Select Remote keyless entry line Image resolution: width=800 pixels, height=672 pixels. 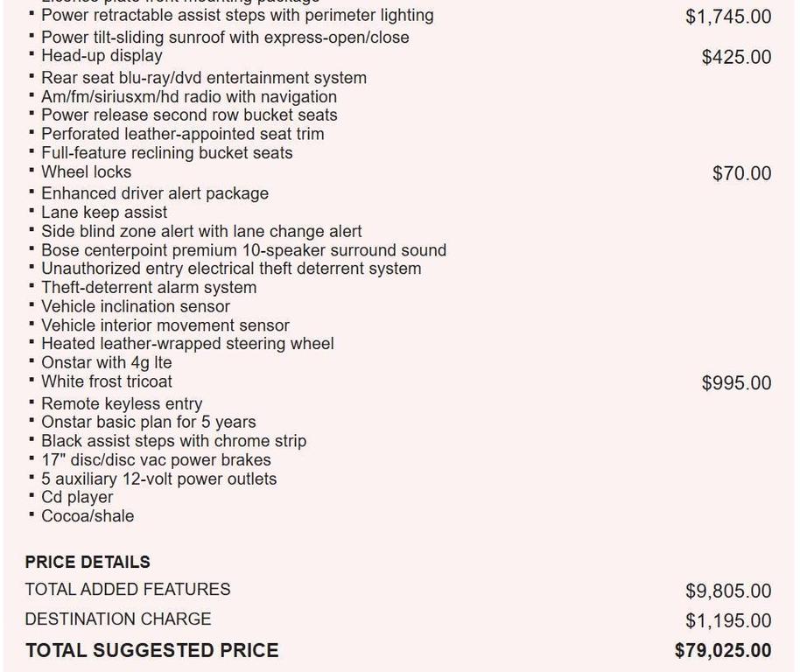122,403
